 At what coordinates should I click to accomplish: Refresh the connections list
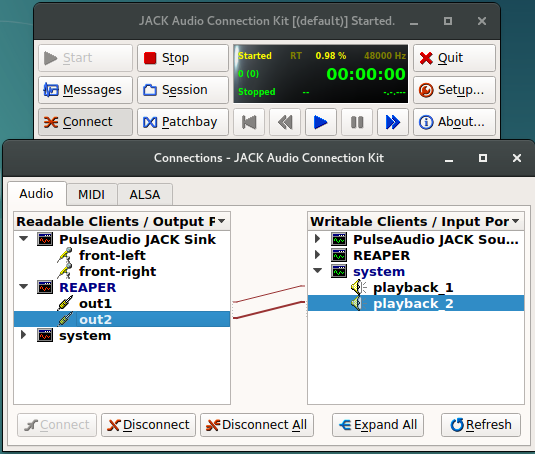(481, 425)
